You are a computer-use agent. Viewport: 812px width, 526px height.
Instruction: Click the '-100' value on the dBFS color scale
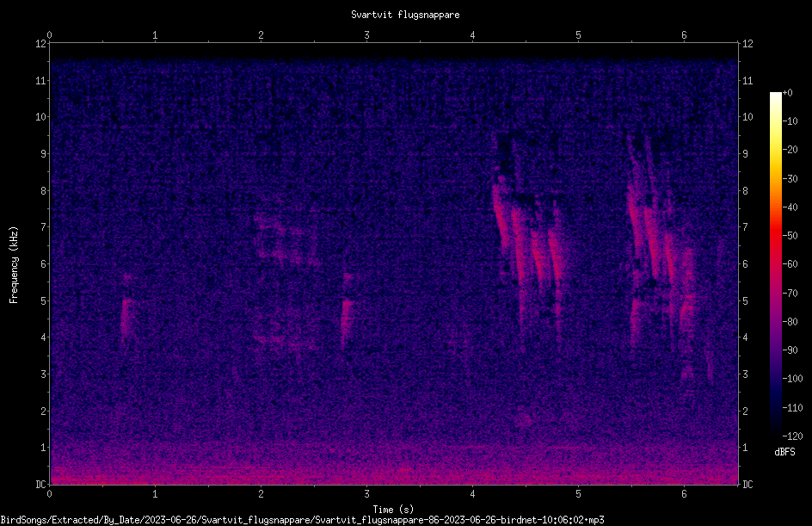[x=792, y=379]
